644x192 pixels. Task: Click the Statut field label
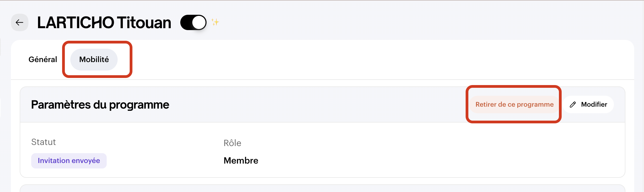(x=43, y=142)
